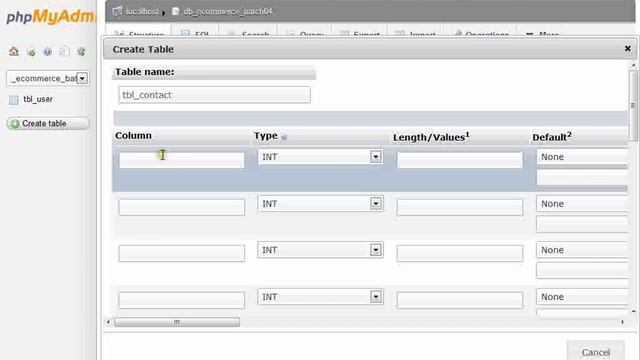Click the horizontal scrollbar thumb of dialog
640x360 pixels.
tap(177, 322)
